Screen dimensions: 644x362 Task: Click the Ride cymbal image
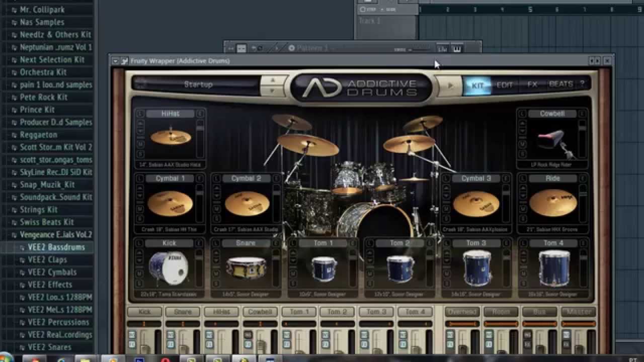coord(552,203)
